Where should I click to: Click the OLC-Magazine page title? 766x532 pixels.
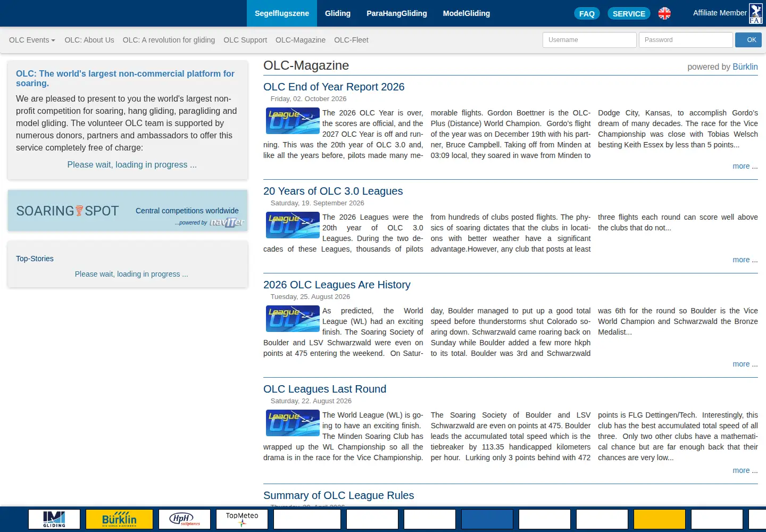(x=306, y=65)
